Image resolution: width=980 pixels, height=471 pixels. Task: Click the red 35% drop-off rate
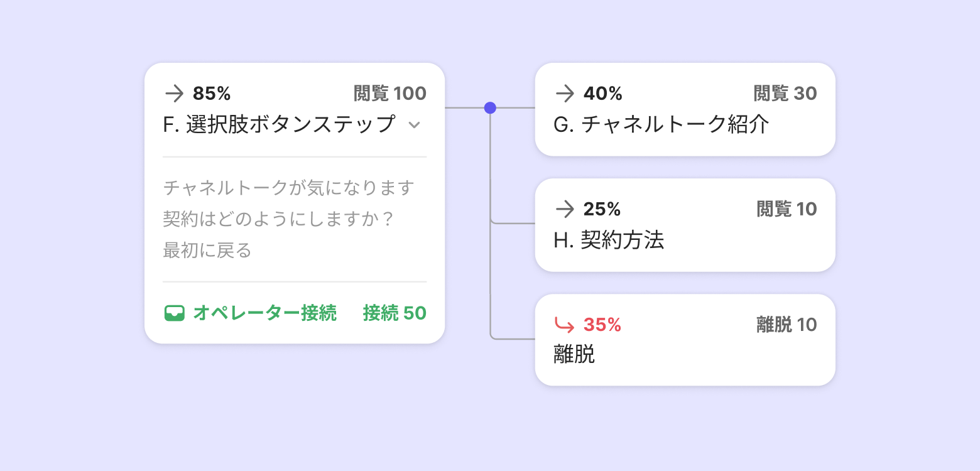pos(602,325)
